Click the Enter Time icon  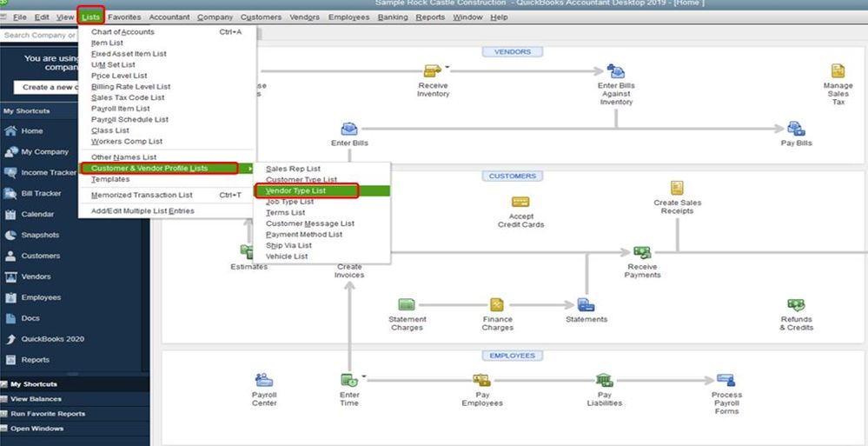[x=349, y=381]
